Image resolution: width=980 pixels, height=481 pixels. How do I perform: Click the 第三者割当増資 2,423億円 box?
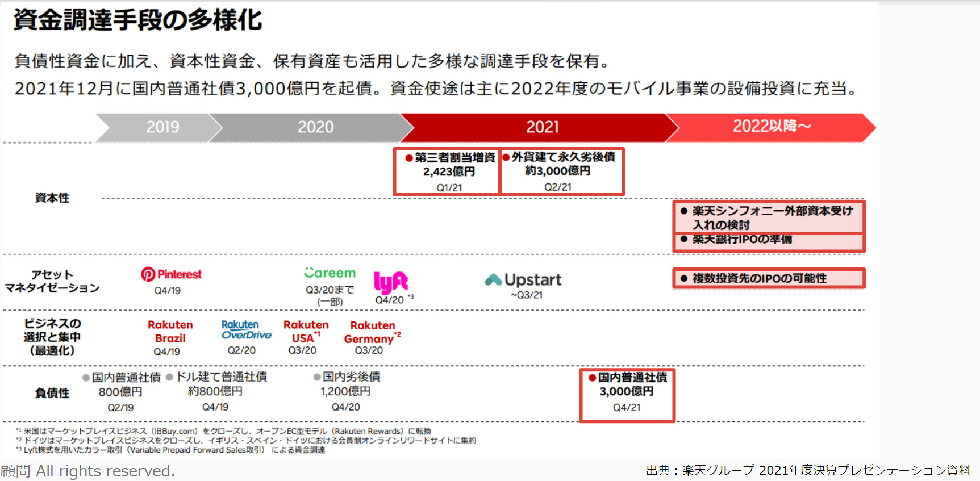coord(448,172)
